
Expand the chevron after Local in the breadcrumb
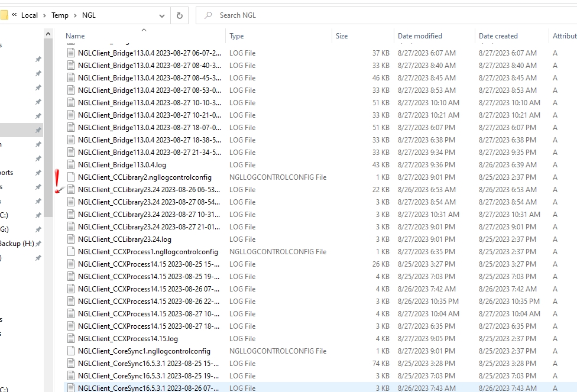tap(46, 15)
